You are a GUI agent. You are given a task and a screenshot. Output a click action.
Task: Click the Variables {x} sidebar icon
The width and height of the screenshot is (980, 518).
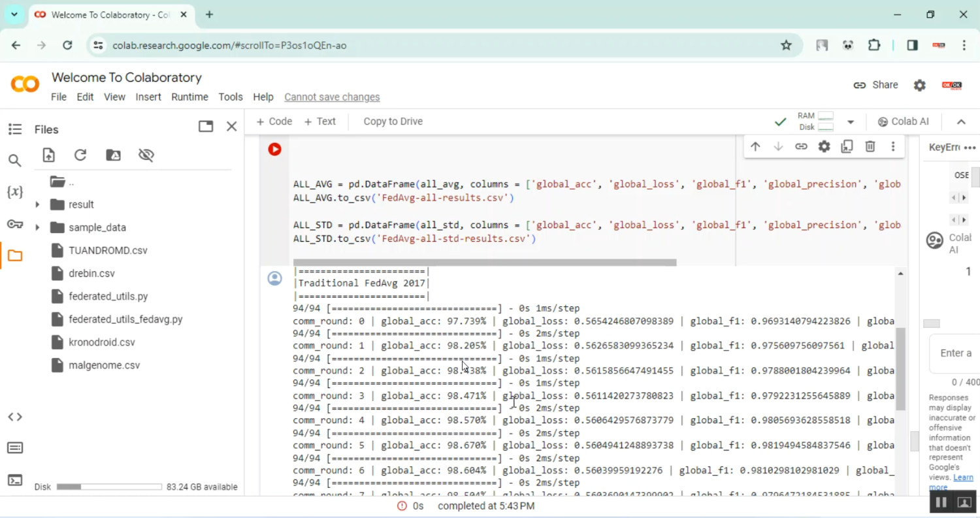click(15, 192)
